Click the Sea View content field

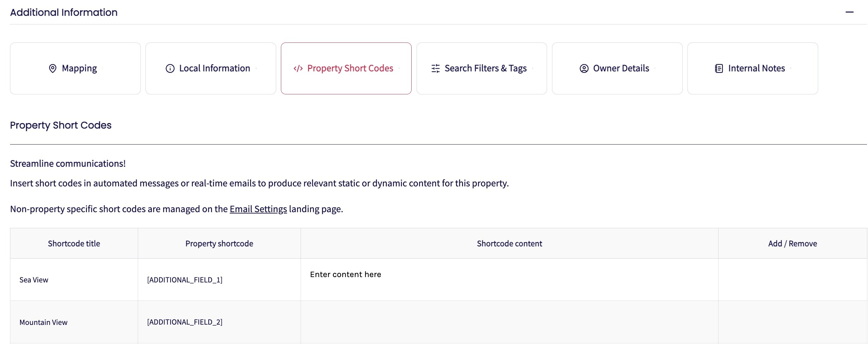click(x=509, y=278)
